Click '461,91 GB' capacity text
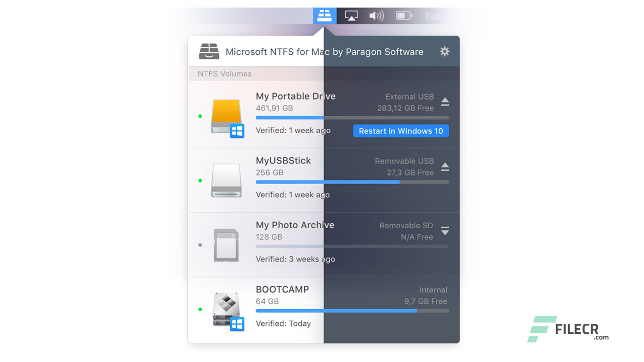644x362 pixels. coord(274,108)
